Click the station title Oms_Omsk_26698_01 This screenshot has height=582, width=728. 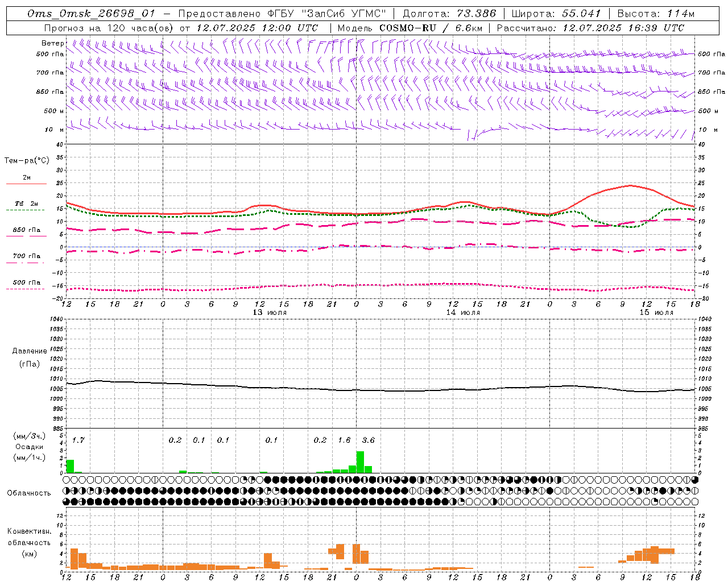pyautogui.click(x=91, y=14)
